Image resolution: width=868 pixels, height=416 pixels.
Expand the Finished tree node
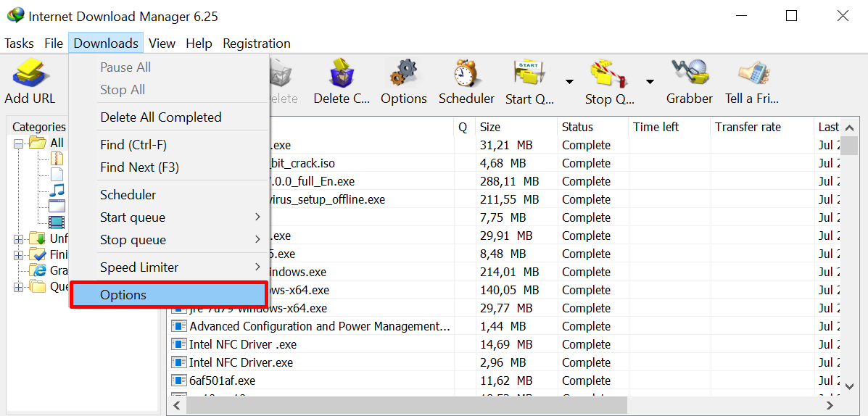(18, 256)
